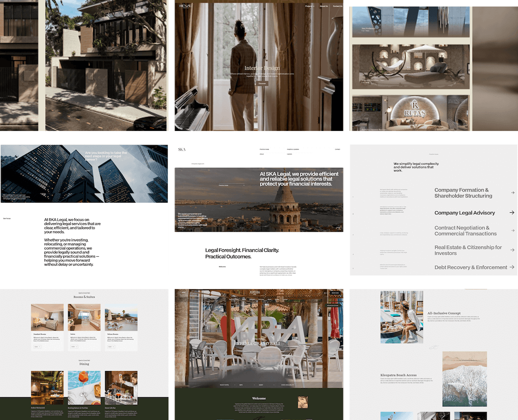Open the Debt Recovery & Enforcement link
The image size is (518, 420).
click(x=470, y=267)
